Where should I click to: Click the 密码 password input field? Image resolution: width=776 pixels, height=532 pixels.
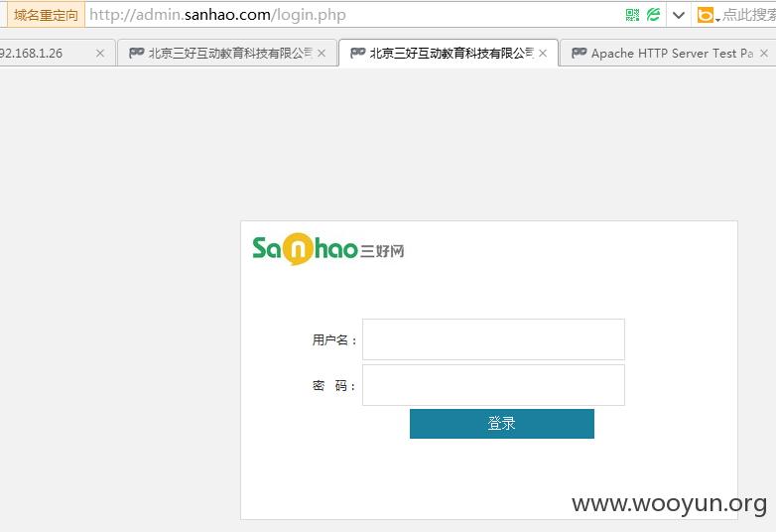click(493, 385)
